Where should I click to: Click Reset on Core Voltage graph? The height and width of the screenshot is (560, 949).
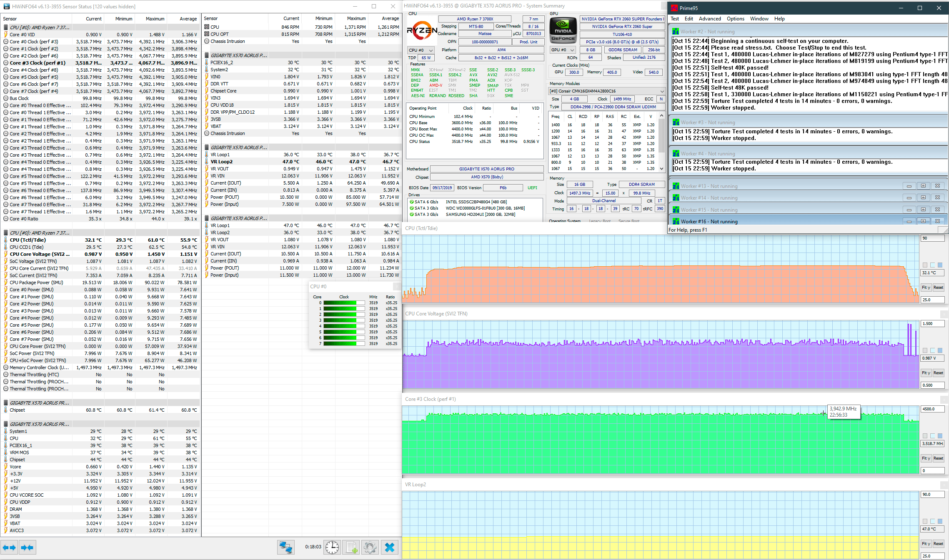point(938,373)
